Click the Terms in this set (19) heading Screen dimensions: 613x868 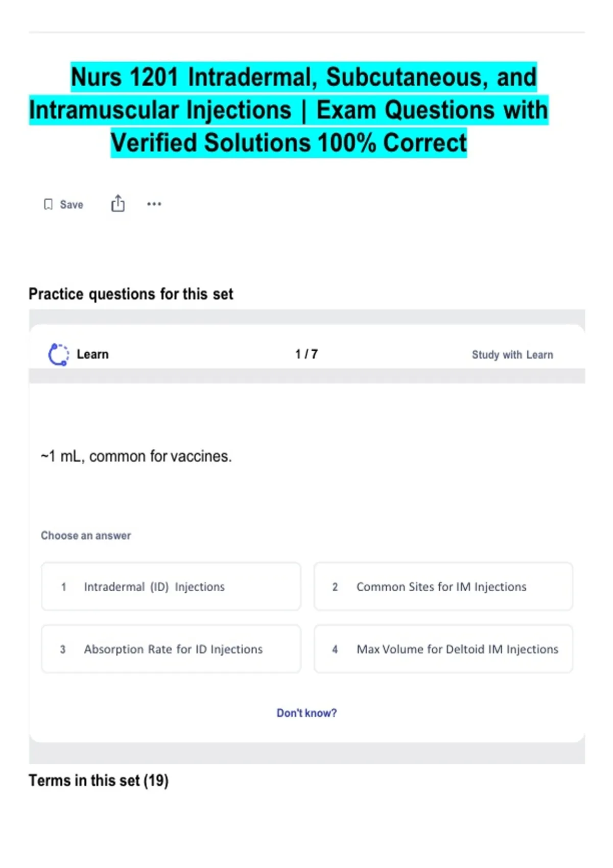pos(99,781)
